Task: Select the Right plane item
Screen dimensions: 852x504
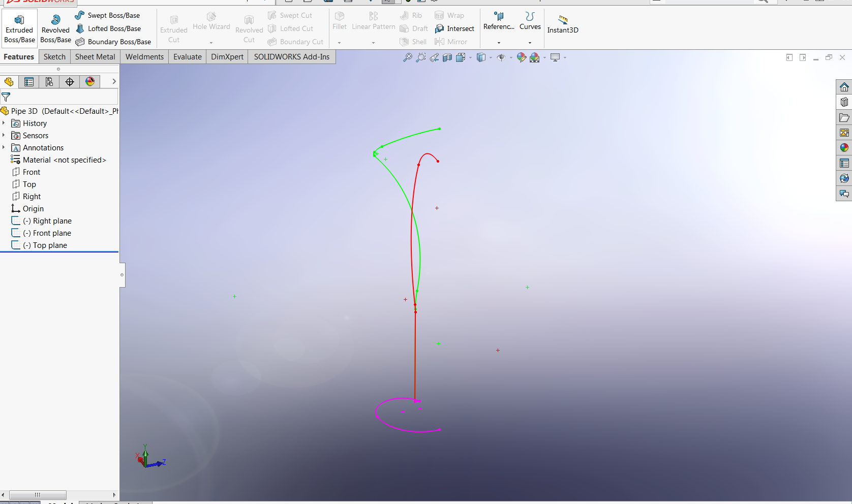Action: (x=26, y=196)
